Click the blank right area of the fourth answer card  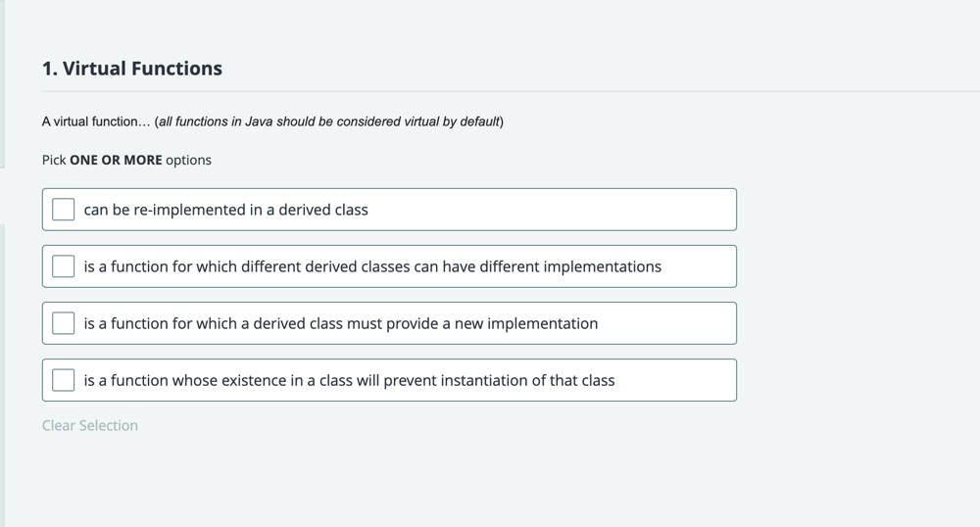tap(677, 380)
